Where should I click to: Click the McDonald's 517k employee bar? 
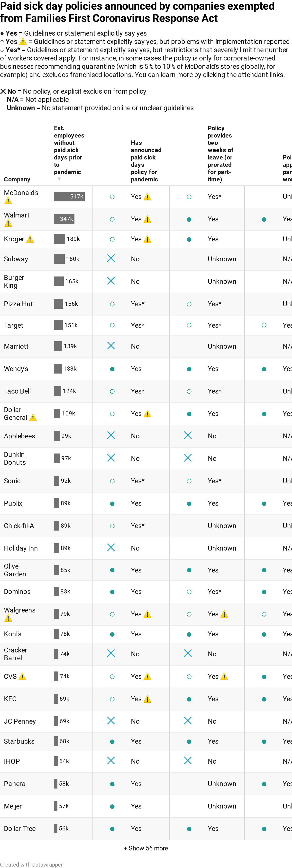69,197
